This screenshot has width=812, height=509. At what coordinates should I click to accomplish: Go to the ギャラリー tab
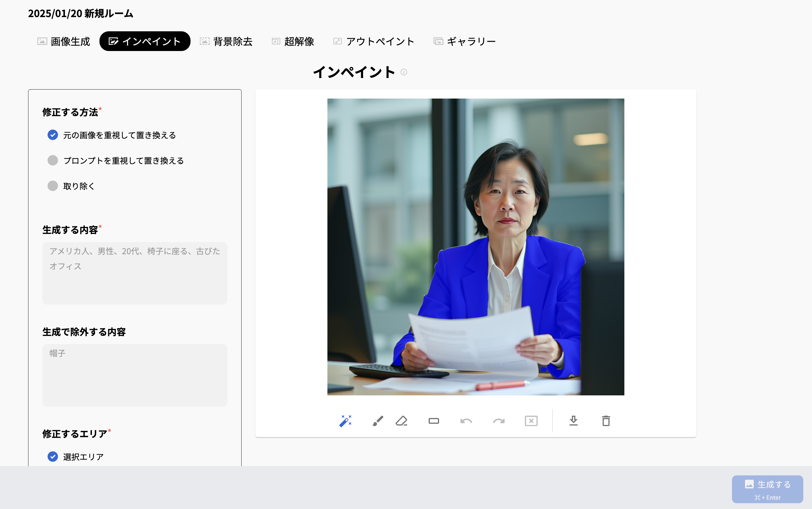[464, 41]
